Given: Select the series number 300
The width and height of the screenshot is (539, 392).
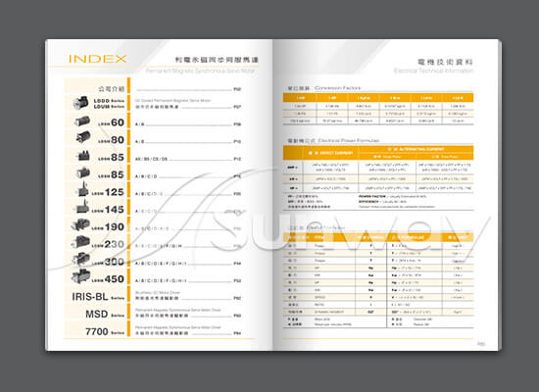Looking at the screenshot, I should (x=115, y=262).
